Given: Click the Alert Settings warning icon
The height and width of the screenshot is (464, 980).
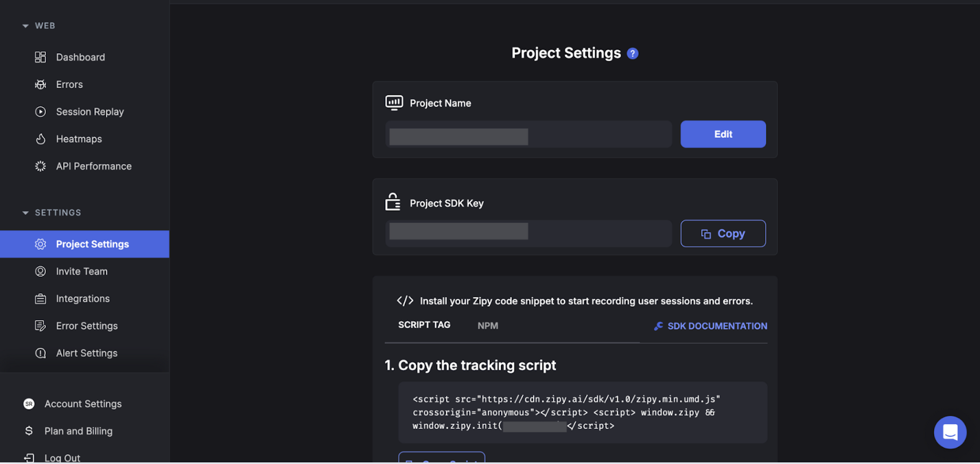Looking at the screenshot, I should [x=40, y=353].
